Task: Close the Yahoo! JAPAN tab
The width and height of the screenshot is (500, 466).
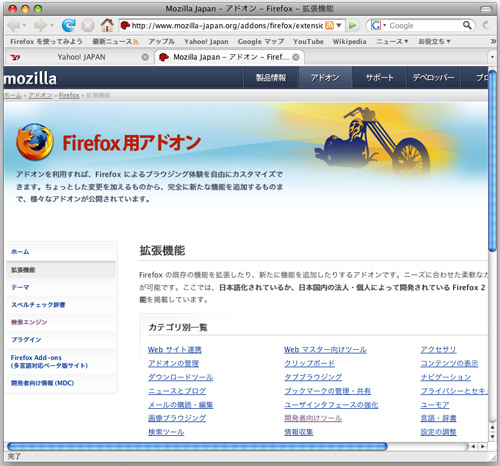Action: pyautogui.click(x=145, y=57)
